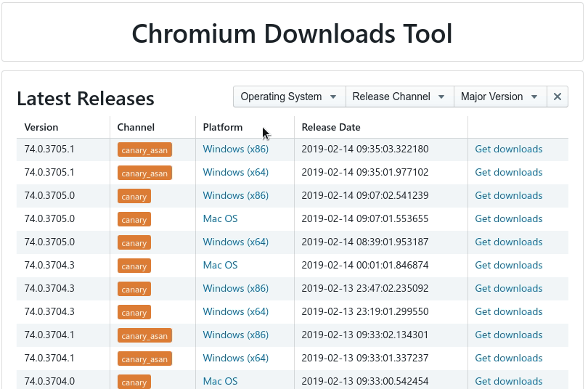Viewport: 588px width, 389px height.
Task: Get downloads for 74.0.3704.3 Windows (x64)
Action: 508,312
